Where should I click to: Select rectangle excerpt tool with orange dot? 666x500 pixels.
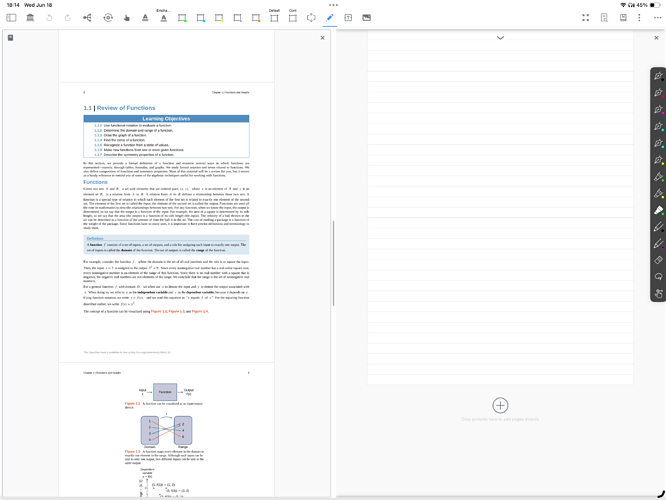click(x=256, y=18)
